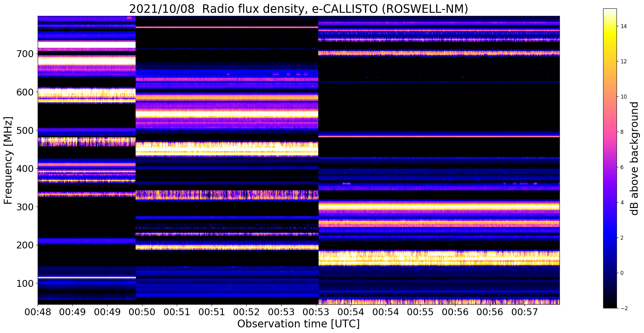This screenshot has width=644, height=333.
Task: Click the colorbar tick label 4
Action: coord(622,203)
